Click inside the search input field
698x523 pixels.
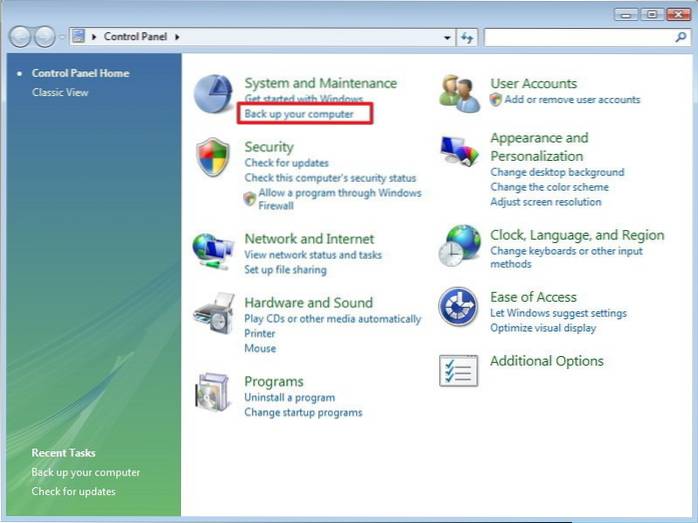click(x=577, y=37)
